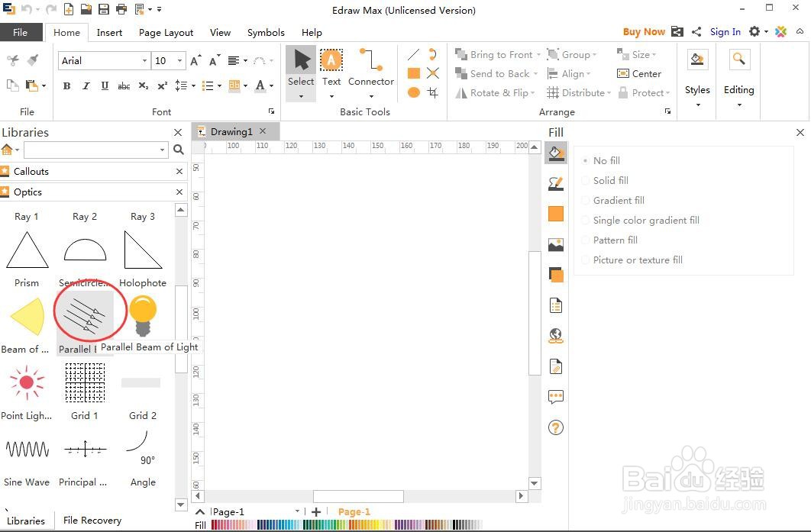Switch to the View ribbon tab
811x532 pixels.
[x=221, y=33]
